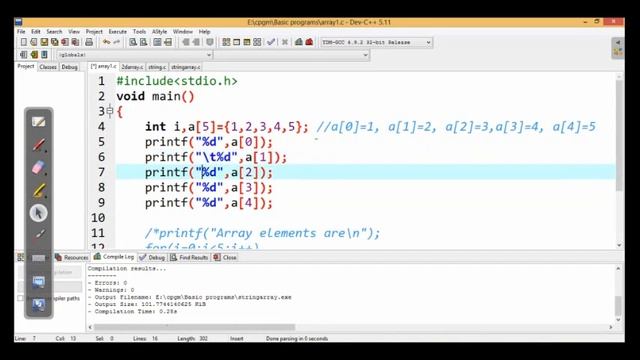Click the Undo arrow icon
The width and height of the screenshot is (640, 360).
pyautogui.click(x=107, y=42)
